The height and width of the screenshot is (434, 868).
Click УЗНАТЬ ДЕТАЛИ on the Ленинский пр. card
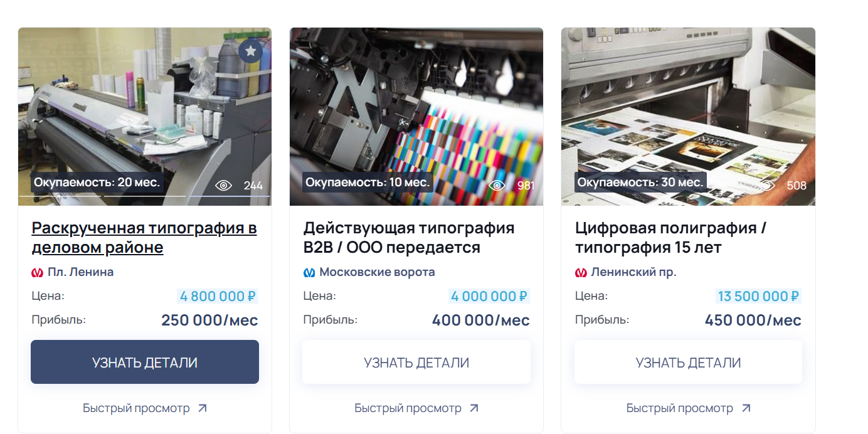coord(688,362)
